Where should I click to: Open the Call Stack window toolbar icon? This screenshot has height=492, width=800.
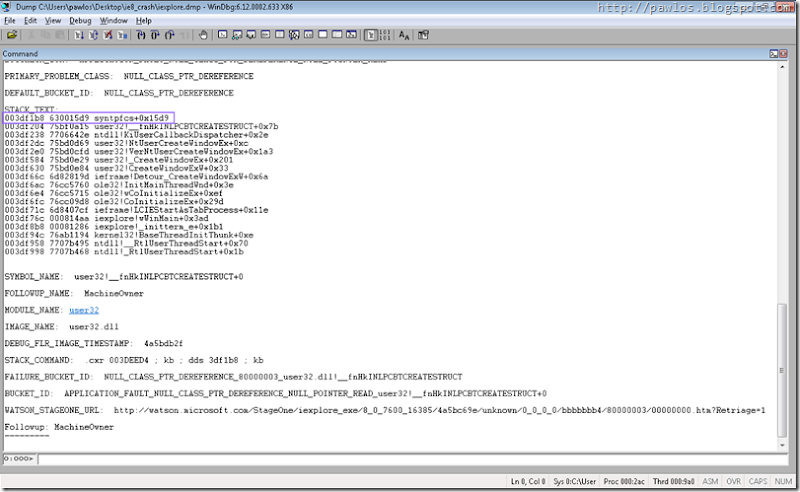click(294, 35)
